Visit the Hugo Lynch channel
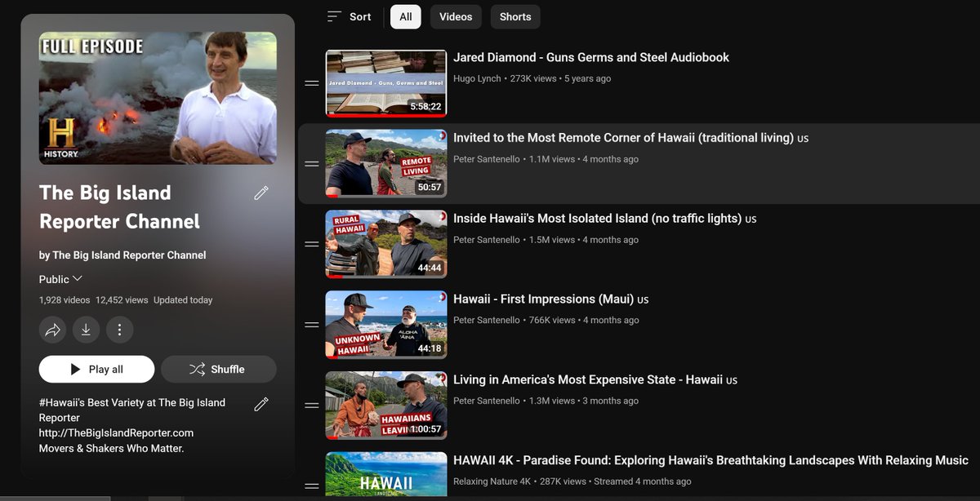The height and width of the screenshot is (501, 980). point(476,79)
